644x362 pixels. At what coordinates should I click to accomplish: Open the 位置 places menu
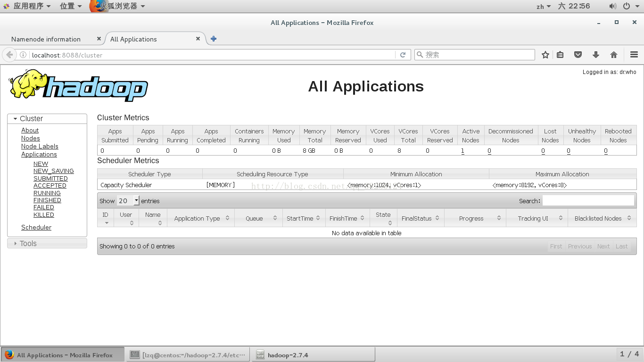(70, 6)
